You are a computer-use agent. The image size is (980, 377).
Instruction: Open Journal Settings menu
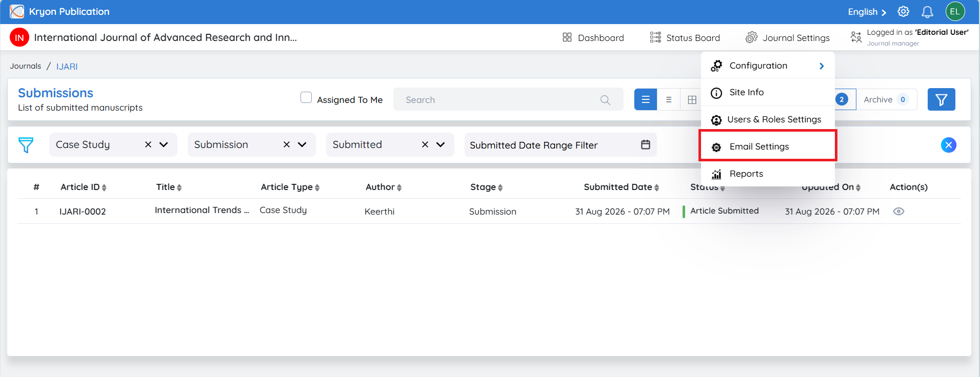pyautogui.click(x=788, y=37)
